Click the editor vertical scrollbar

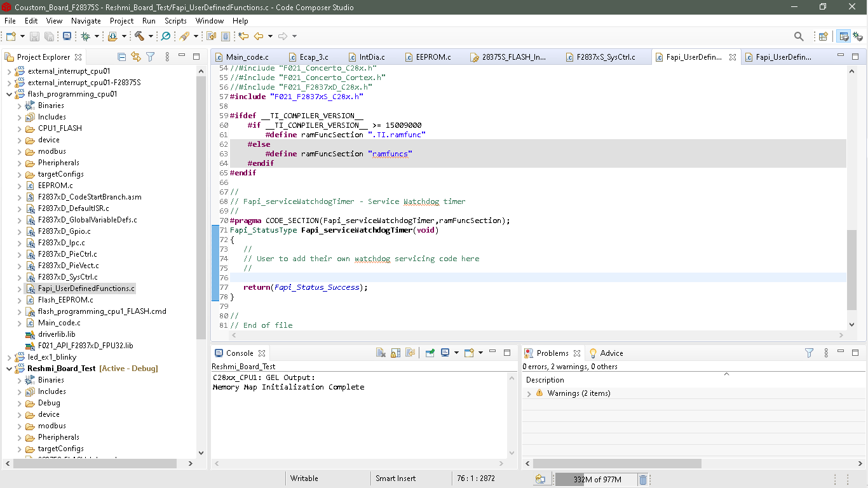pos(851,269)
